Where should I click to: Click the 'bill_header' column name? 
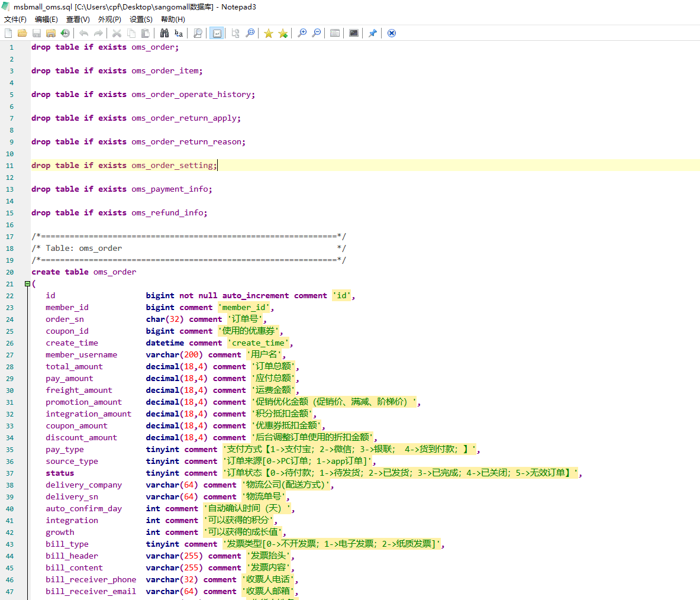(72, 556)
